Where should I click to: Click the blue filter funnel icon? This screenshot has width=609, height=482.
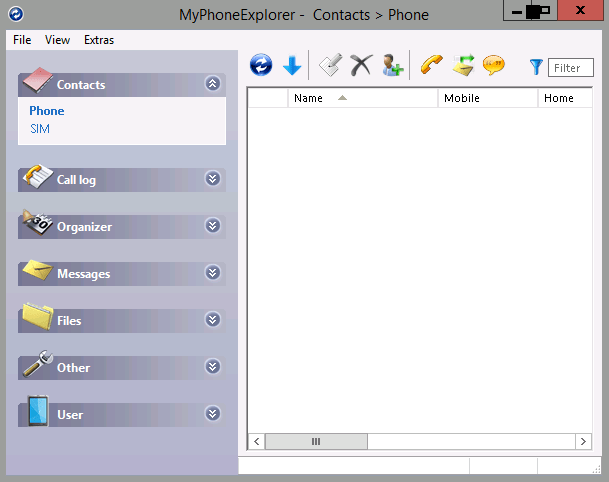tap(536, 67)
